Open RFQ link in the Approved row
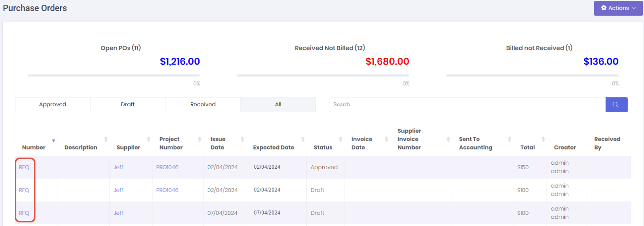Image resolution: width=644 pixels, height=226 pixels. (24, 167)
